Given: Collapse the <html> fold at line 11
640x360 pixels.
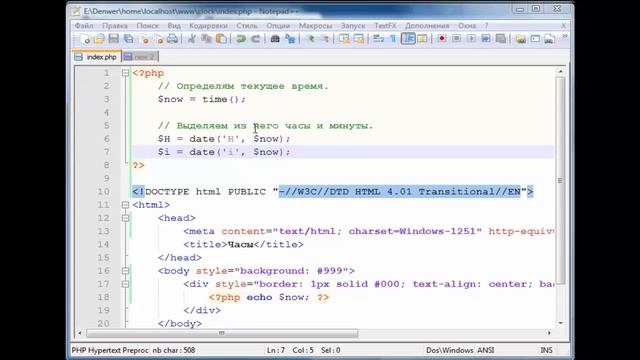Looking at the screenshot, I should tap(125, 205).
